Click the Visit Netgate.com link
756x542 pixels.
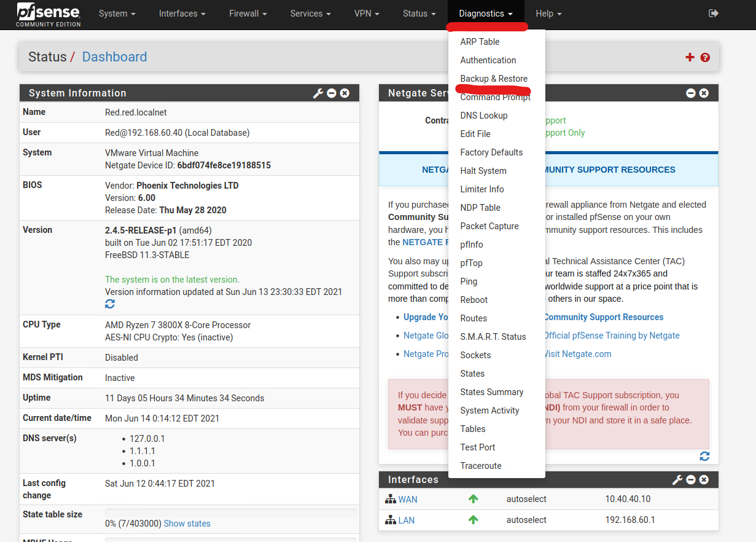(577, 354)
